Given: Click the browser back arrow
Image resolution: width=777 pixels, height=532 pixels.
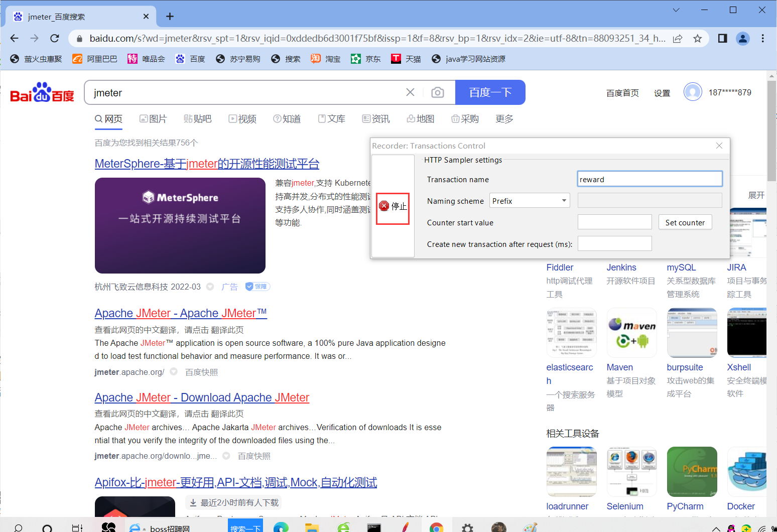Looking at the screenshot, I should [14, 38].
